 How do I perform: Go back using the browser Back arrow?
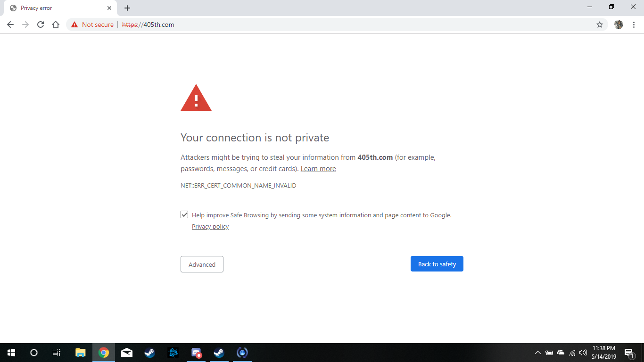click(10, 25)
